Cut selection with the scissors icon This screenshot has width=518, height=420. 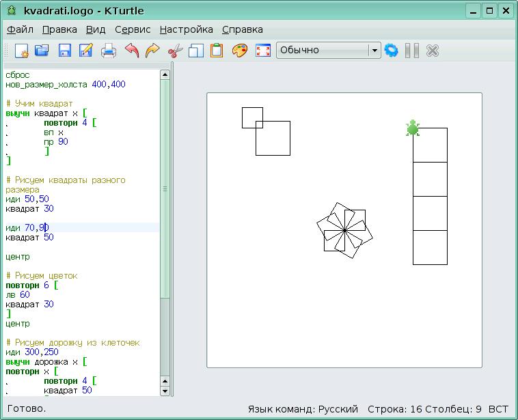tap(175, 51)
